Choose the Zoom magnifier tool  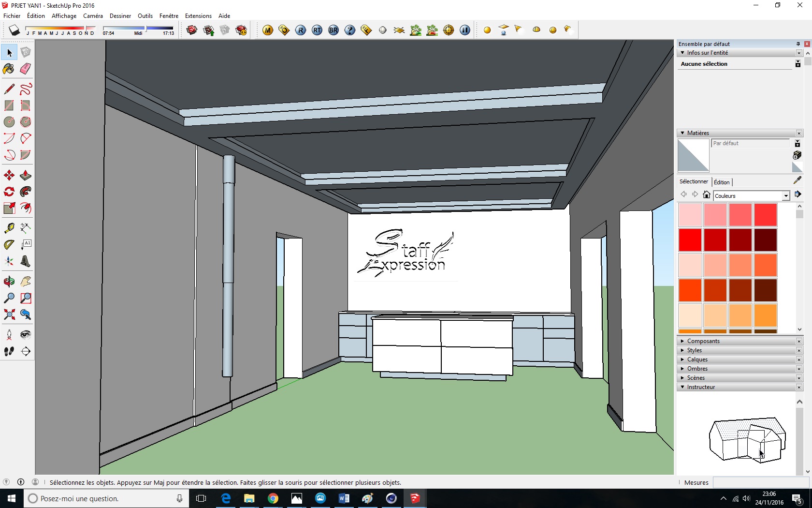click(9, 298)
